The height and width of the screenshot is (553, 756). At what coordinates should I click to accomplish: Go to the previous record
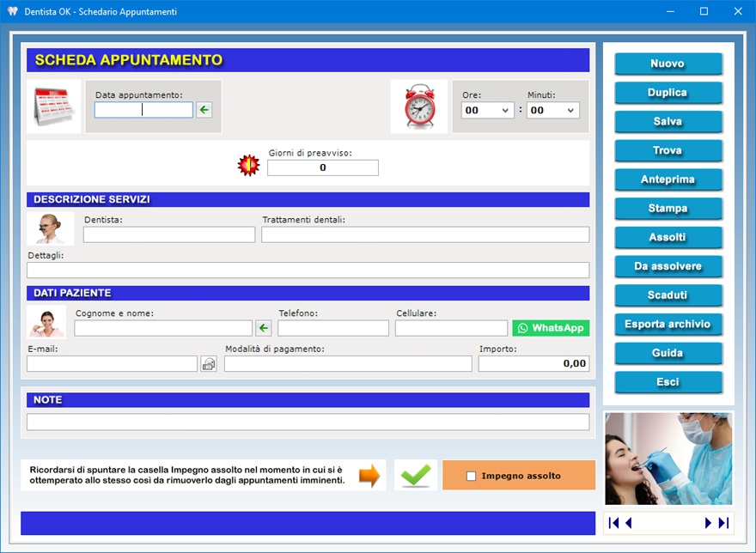[628, 523]
